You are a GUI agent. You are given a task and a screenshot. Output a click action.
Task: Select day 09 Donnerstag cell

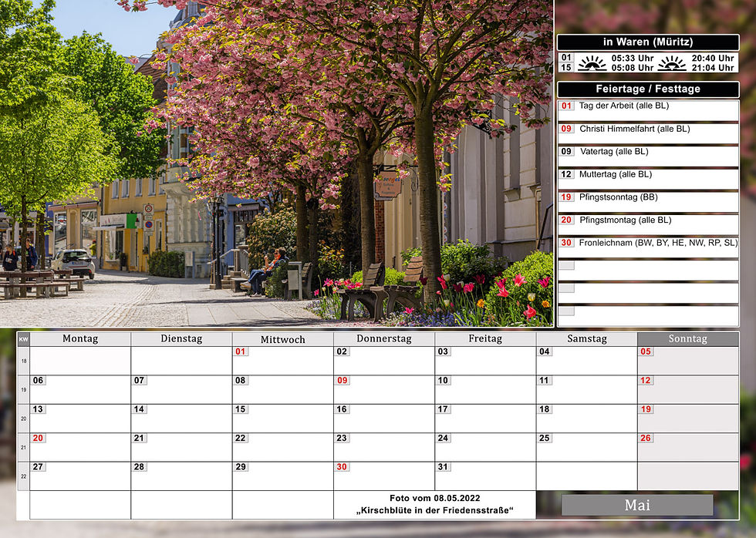click(384, 390)
